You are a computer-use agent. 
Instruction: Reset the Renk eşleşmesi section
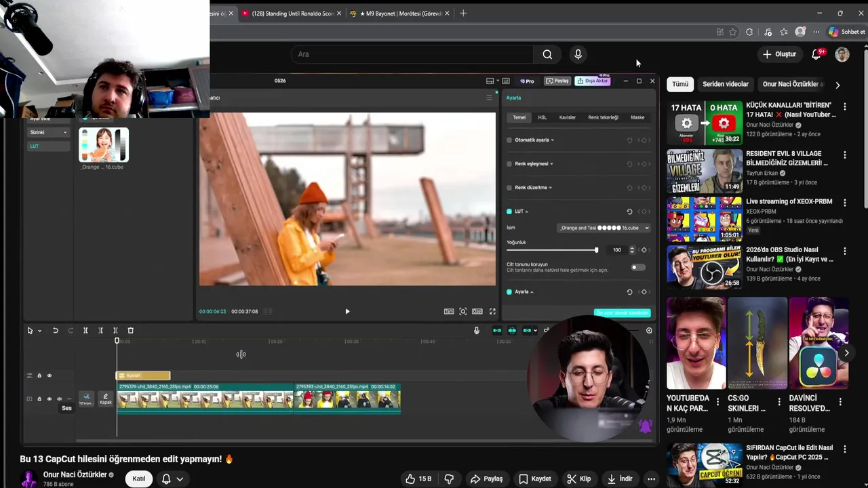pyautogui.click(x=629, y=164)
